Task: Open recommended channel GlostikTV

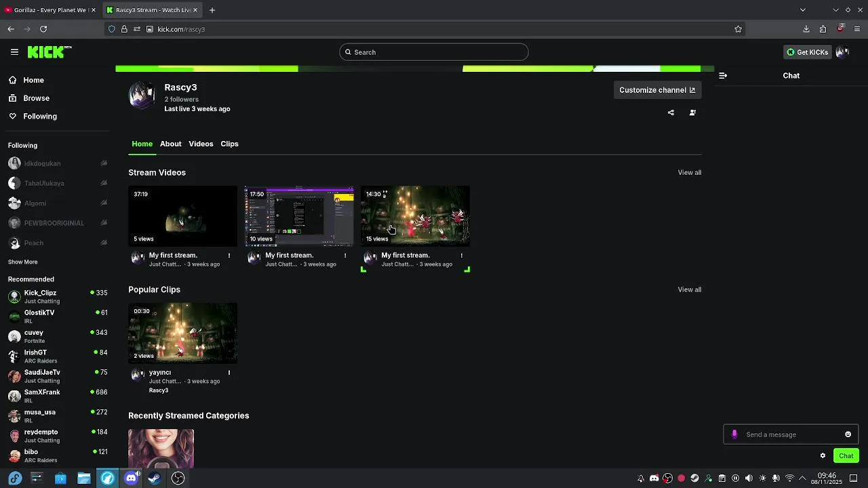Action: [x=57, y=317]
